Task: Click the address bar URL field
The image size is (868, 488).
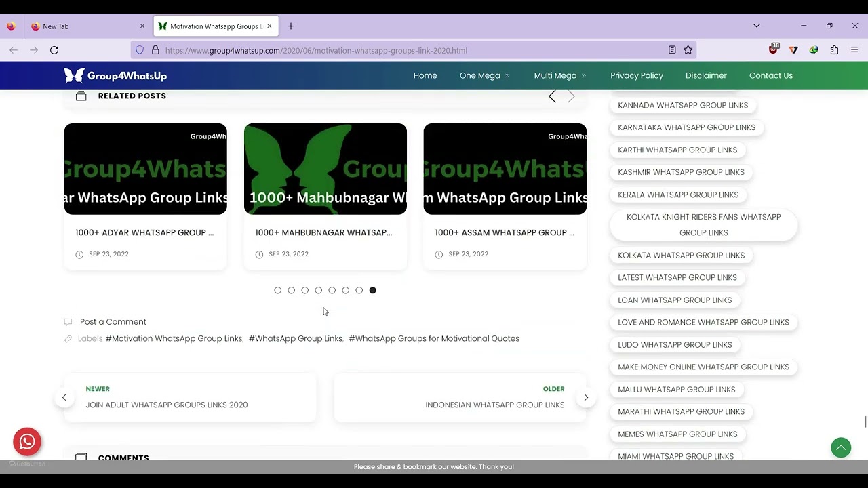Action: (x=414, y=50)
